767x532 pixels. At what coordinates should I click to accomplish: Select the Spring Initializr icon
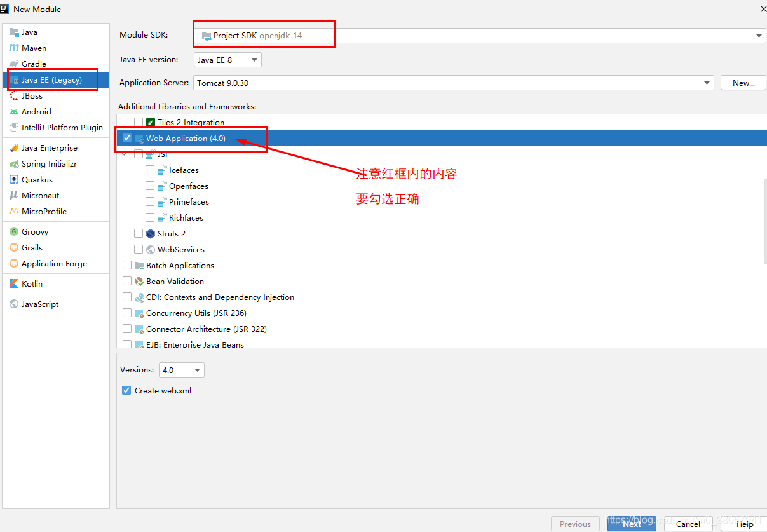tap(14, 163)
